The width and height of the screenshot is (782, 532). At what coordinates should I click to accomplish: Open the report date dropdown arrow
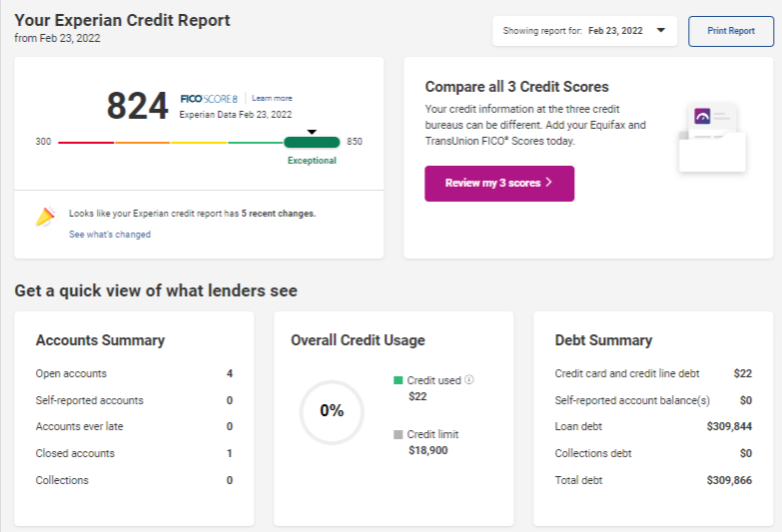pos(661,30)
